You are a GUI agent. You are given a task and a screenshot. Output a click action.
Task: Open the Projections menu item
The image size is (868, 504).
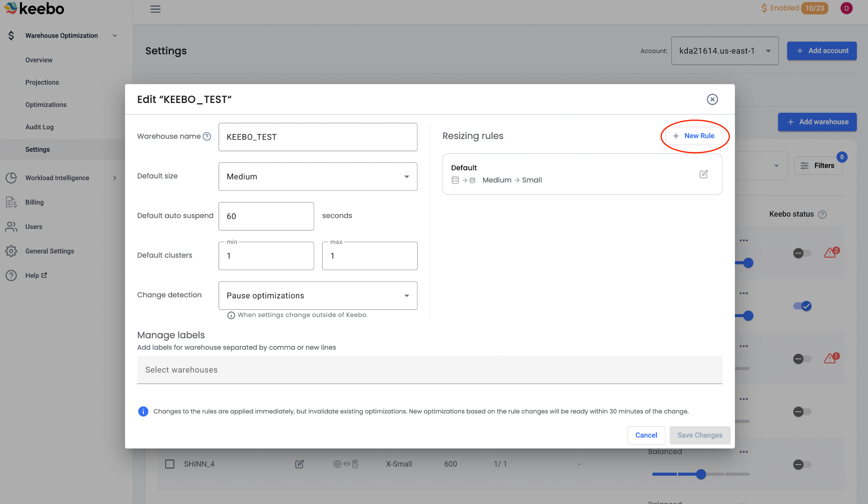click(x=42, y=82)
